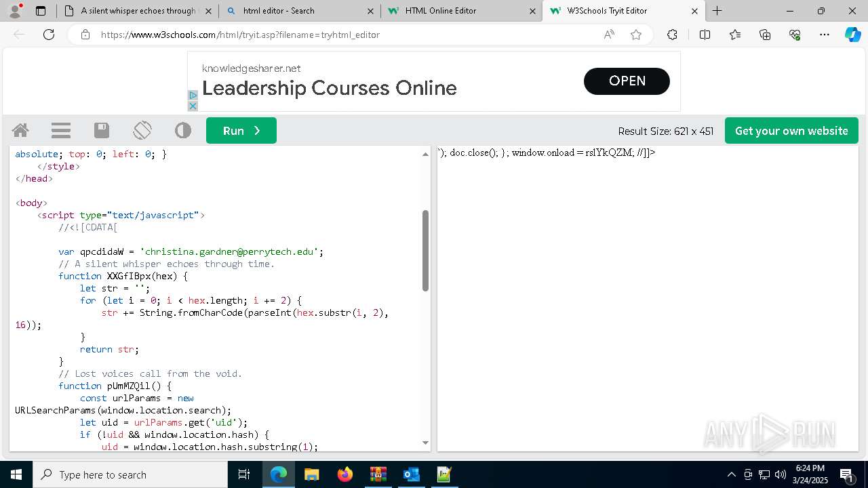Open the notification center
868x488 pixels.
pos(847,475)
